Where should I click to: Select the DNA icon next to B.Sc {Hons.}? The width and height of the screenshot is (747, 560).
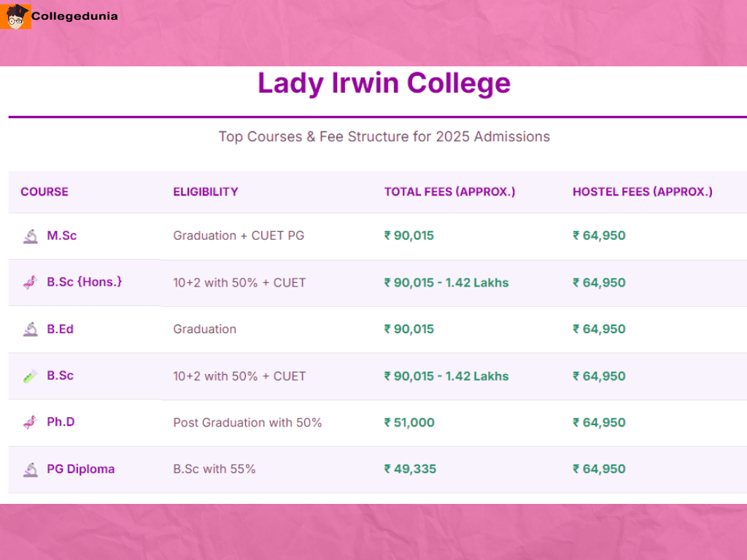point(31,282)
